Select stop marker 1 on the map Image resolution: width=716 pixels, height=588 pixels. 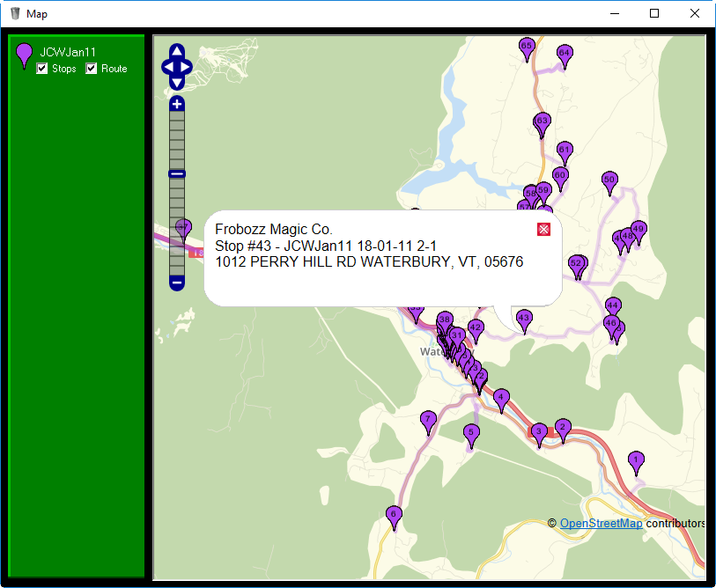(636, 459)
